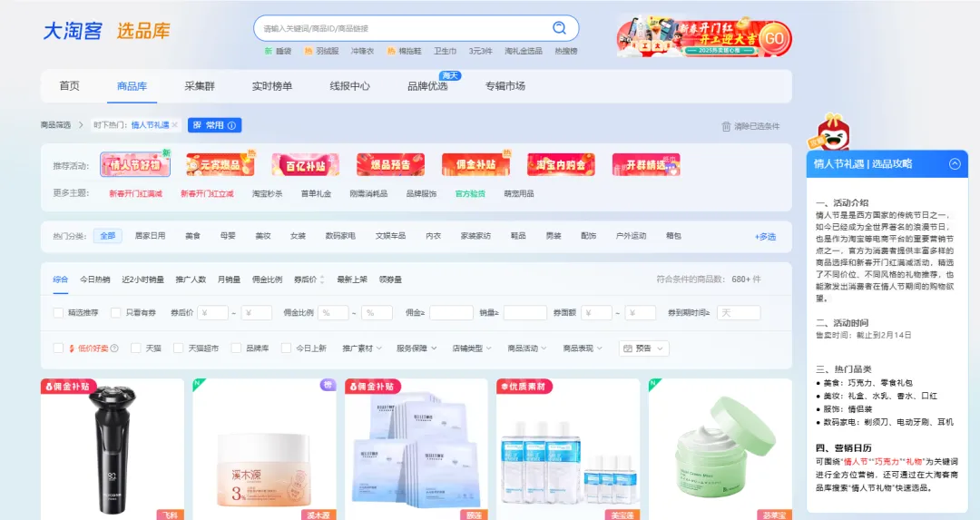Click the 680+ 件 result count
The width and height of the screenshot is (980, 520).
point(746,280)
